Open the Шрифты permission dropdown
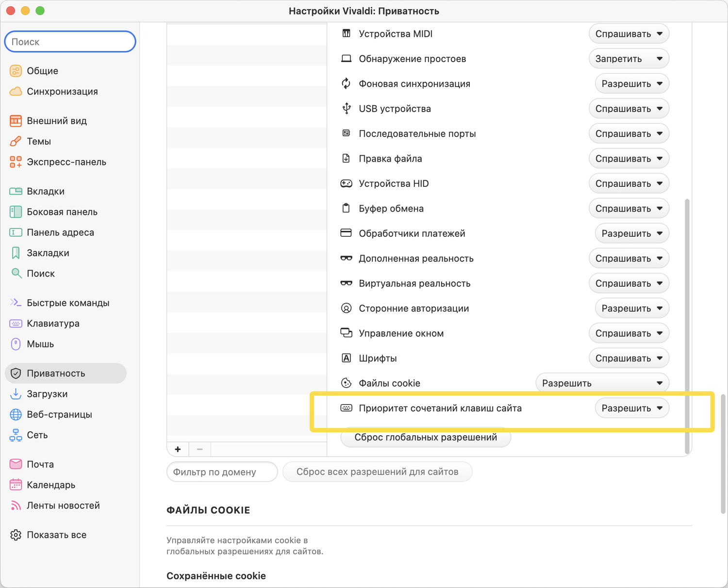 coord(629,358)
